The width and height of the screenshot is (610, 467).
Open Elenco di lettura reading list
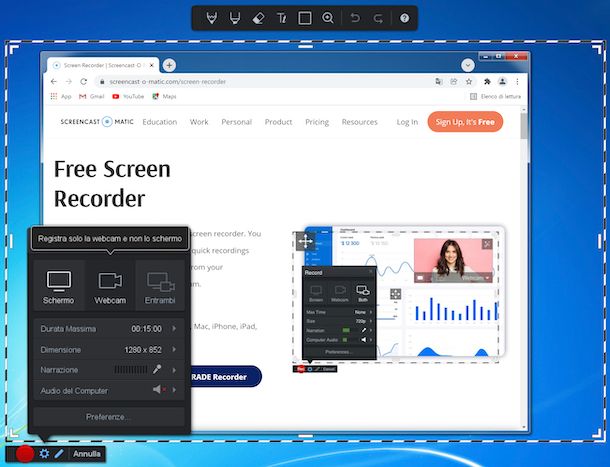point(495,96)
